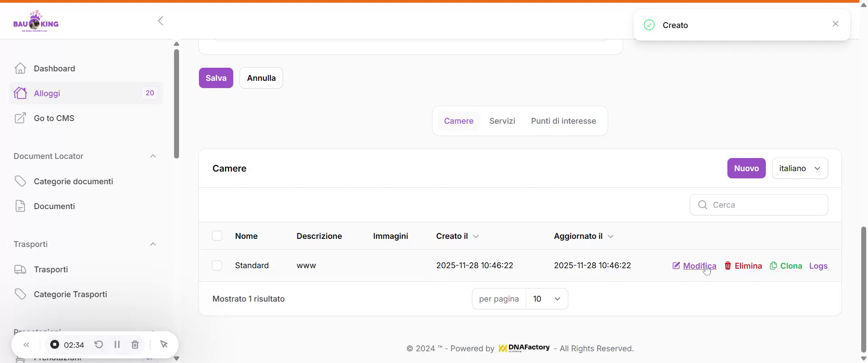Click the Nuovo button
Viewport: 868px width, 363px height.
pos(746,168)
